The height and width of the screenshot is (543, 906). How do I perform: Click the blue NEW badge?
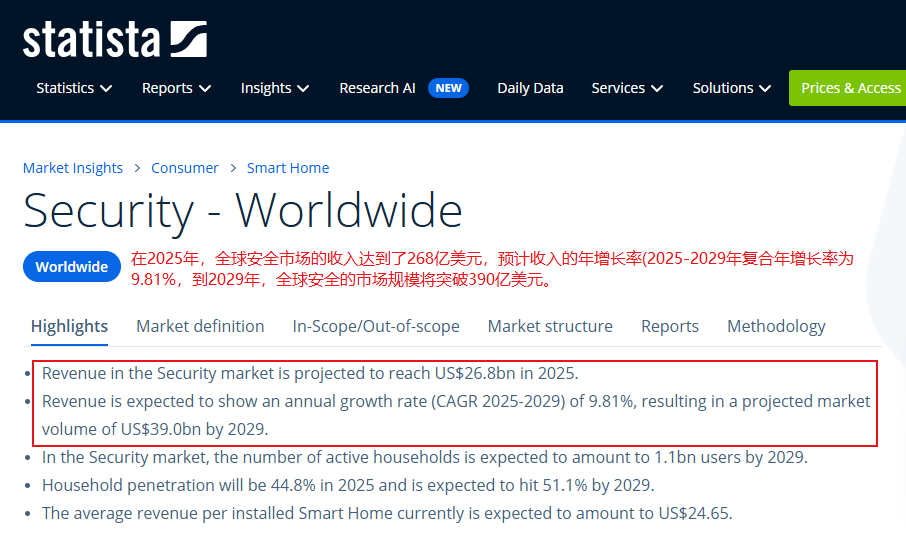tap(448, 88)
